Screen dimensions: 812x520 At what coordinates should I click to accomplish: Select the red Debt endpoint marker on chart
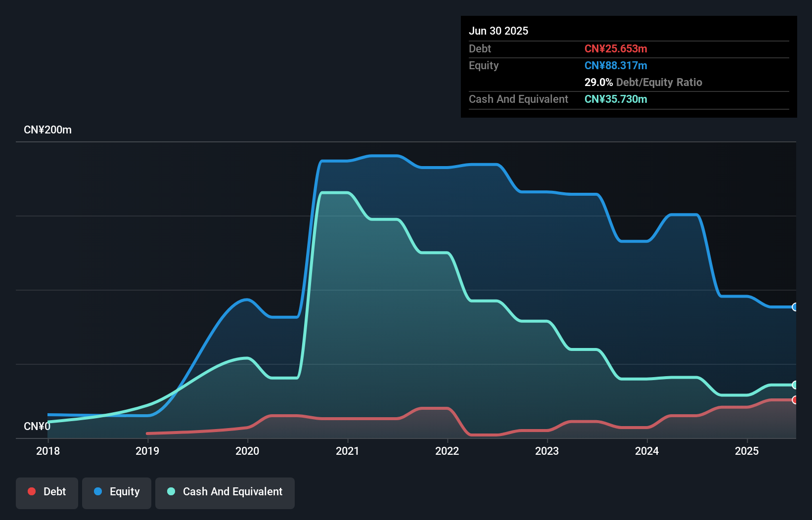(795, 399)
